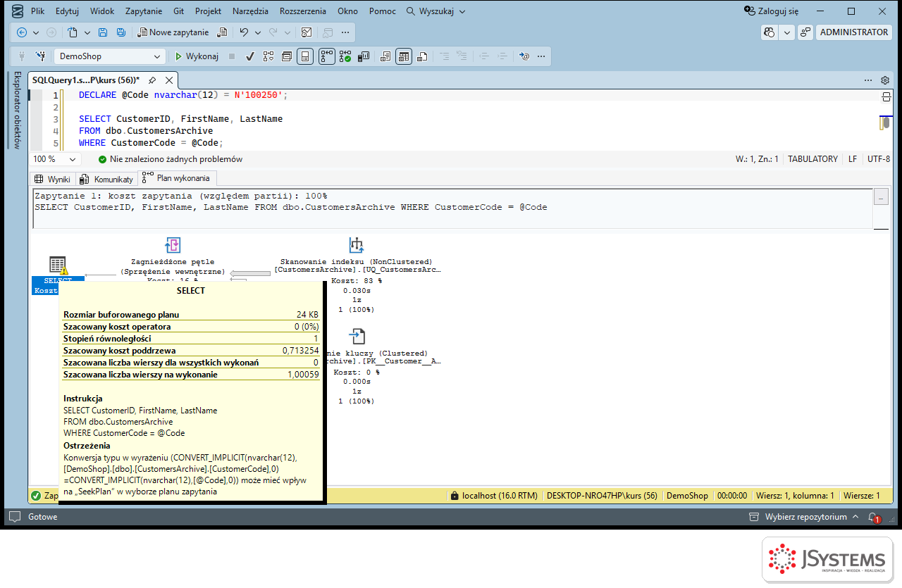902x588 pixels.
Task: Click the pin icon on SQLQuery1 tab
Action: point(152,80)
